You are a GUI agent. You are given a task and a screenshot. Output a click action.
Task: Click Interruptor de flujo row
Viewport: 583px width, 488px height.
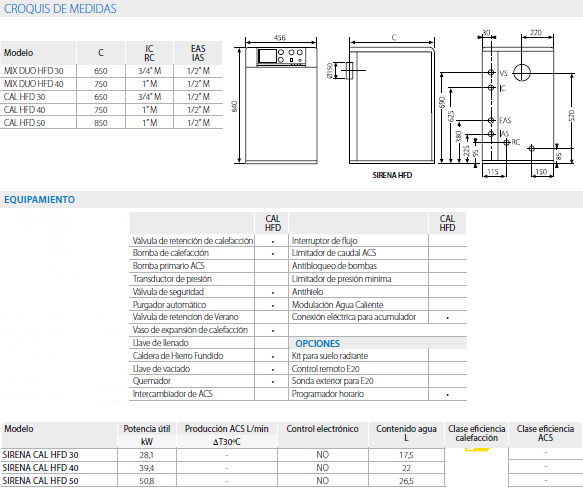pos(378,241)
